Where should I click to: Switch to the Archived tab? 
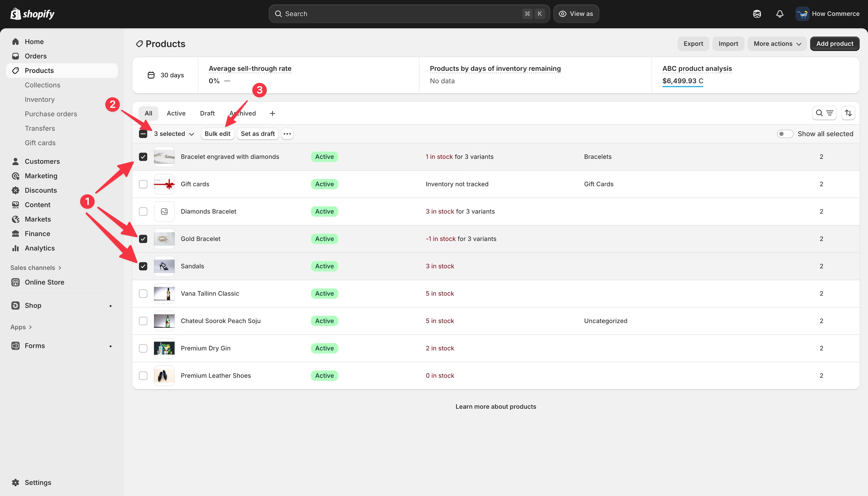pos(242,114)
